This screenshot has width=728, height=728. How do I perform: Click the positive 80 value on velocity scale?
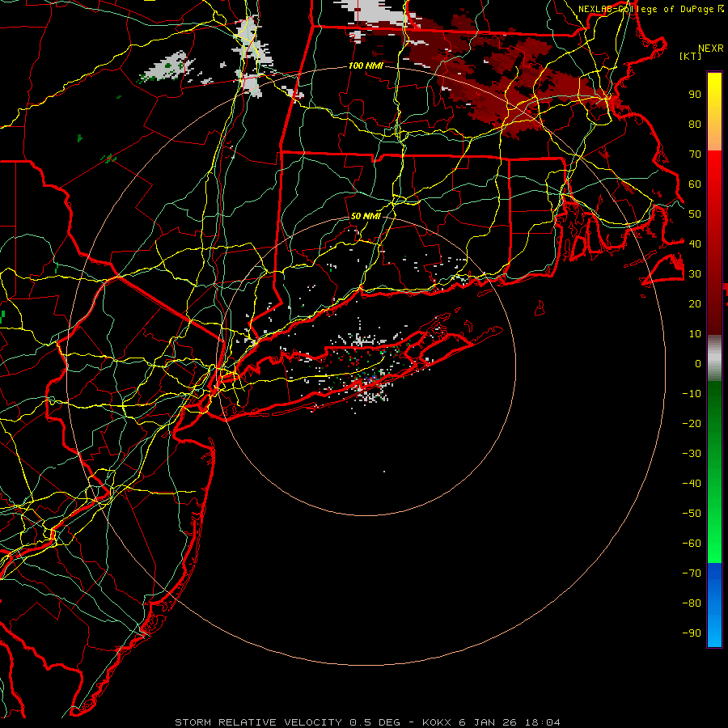pyautogui.click(x=695, y=125)
